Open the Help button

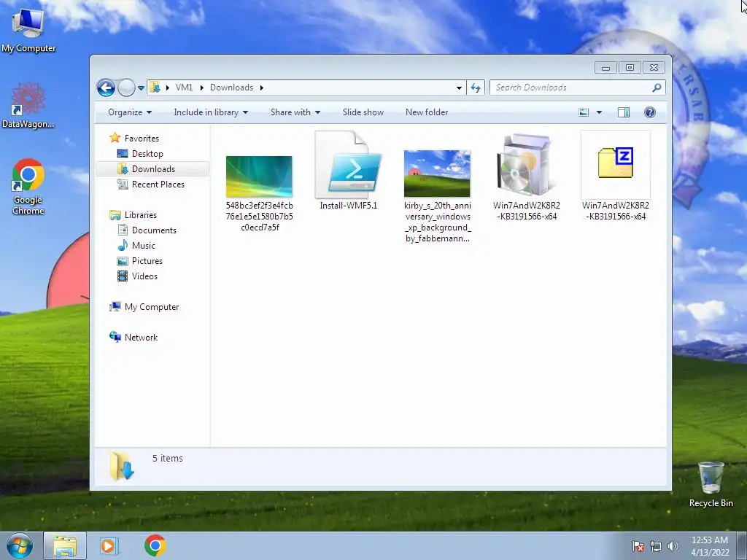click(650, 112)
